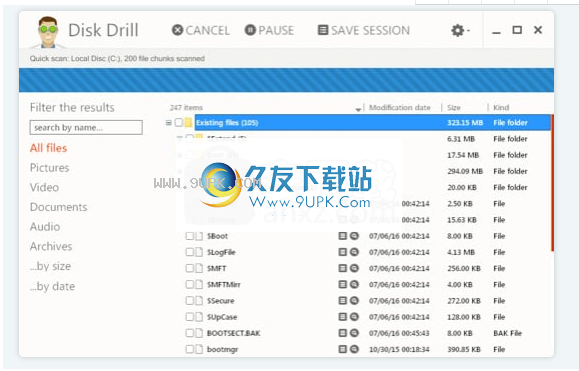Viewport: 579px width, 371px height.
Task: Open the ...by date filter
Action: [52, 286]
